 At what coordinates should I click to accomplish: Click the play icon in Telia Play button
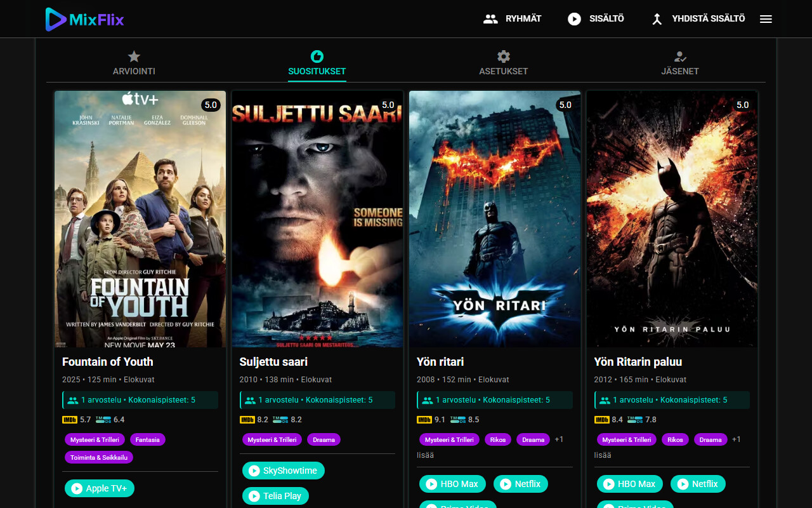254,496
